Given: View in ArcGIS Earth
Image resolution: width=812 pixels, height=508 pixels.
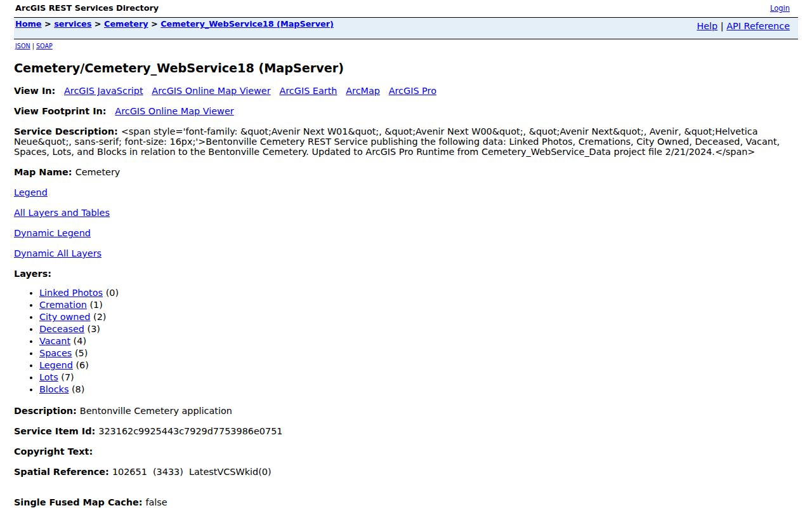Looking at the screenshot, I should click(308, 91).
